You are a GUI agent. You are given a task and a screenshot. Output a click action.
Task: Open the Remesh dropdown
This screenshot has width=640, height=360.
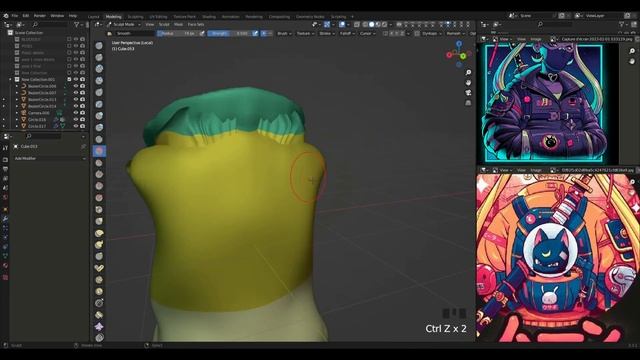pos(455,33)
